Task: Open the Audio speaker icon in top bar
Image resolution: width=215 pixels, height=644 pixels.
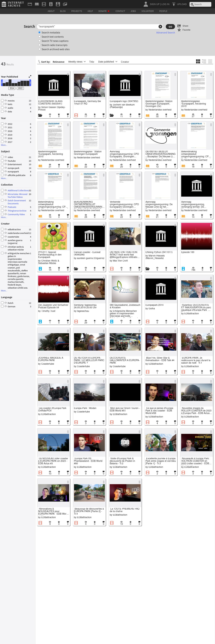Action: tap(51, 4)
